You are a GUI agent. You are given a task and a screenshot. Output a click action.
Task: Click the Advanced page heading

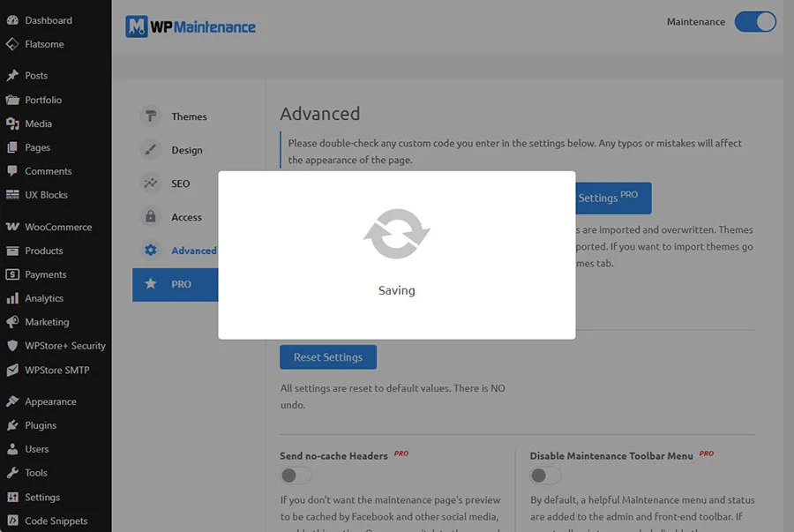click(320, 114)
